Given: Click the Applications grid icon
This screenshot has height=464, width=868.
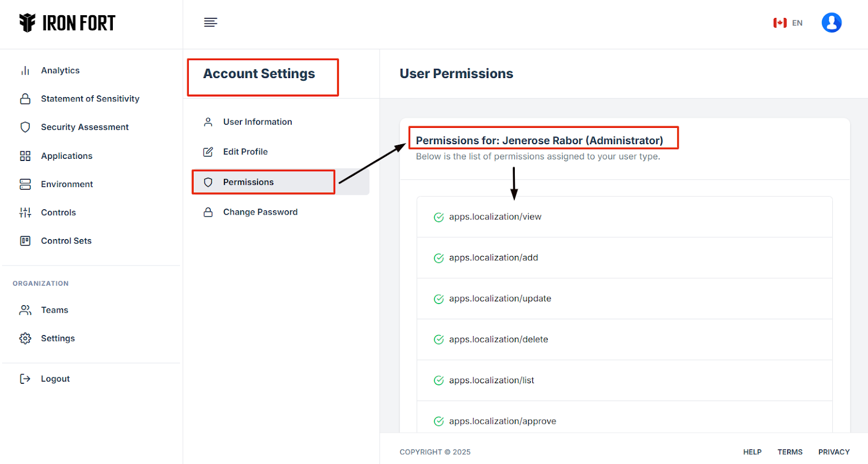Looking at the screenshot, I should pos(25,156).
